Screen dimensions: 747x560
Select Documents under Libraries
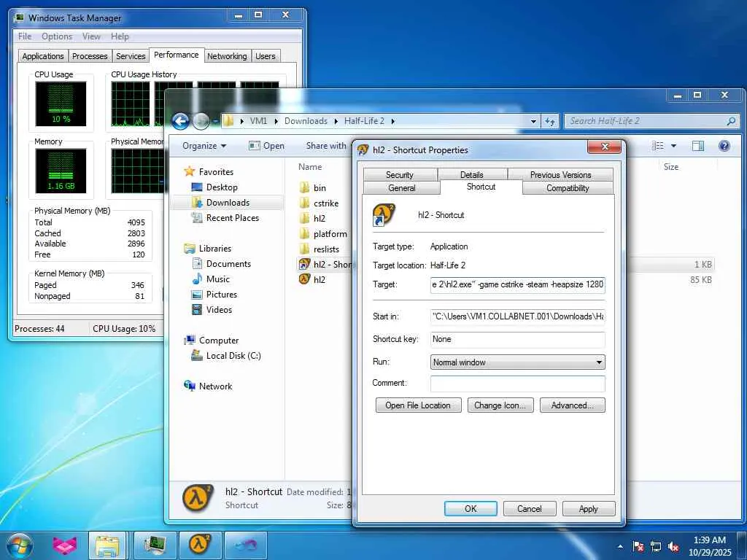pyautogui.click(x=228, y=263)
